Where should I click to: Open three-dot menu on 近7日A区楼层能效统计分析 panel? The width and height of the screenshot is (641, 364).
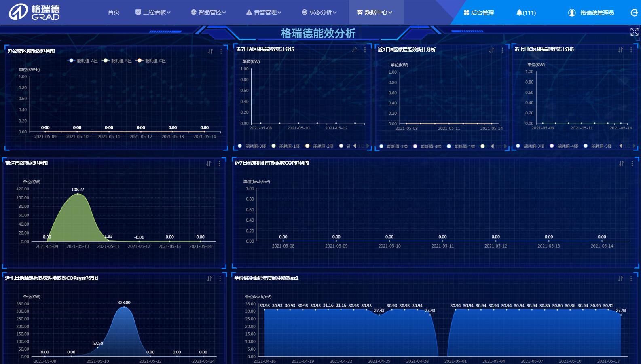(x=365, y=50)
